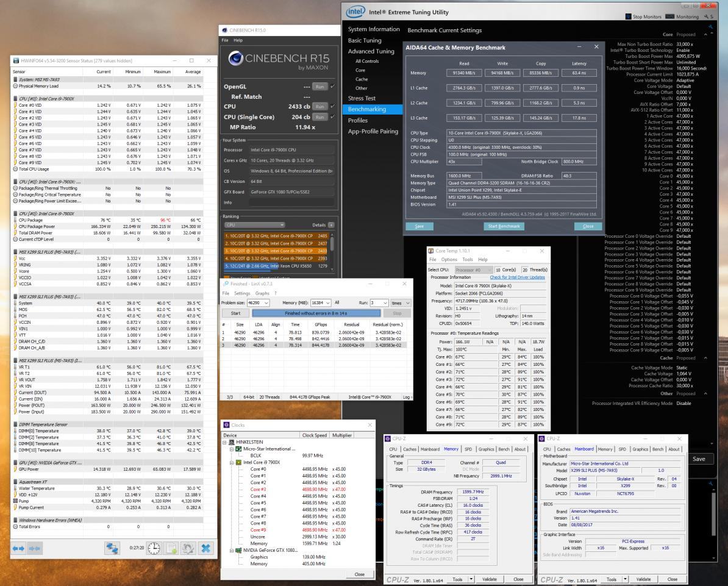728x586 pixels.
Task: Click Start Benchmark in AIDA64 window
Action: 503,226
